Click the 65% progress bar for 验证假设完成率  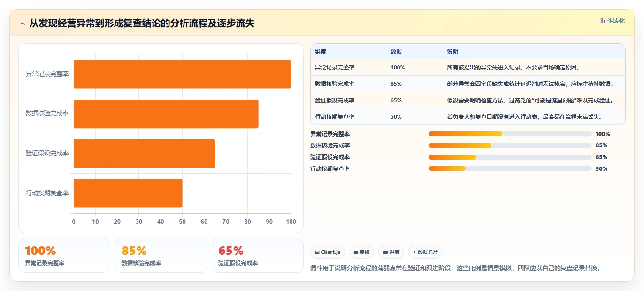510,157
